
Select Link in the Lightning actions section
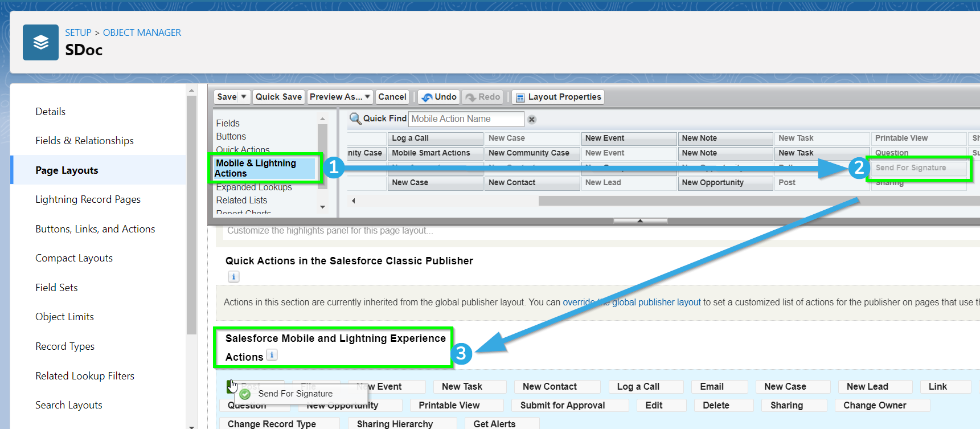[x=945, y=386]
